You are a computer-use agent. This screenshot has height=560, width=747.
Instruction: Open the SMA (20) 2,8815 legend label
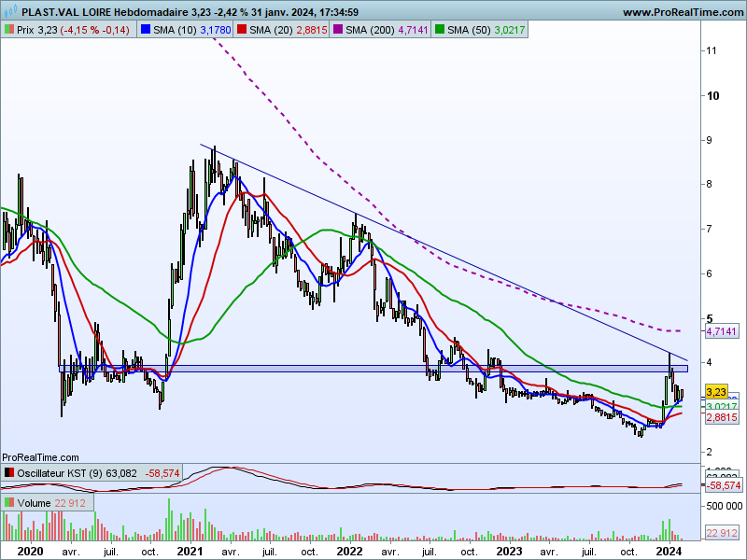pyautogui.click(x=289, y=30)
